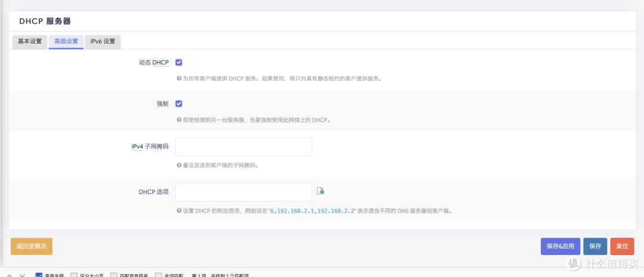This screenshot has height=277, width=644.
Task: Switch to the 基本设置 tab
Action: click(30, 42)
